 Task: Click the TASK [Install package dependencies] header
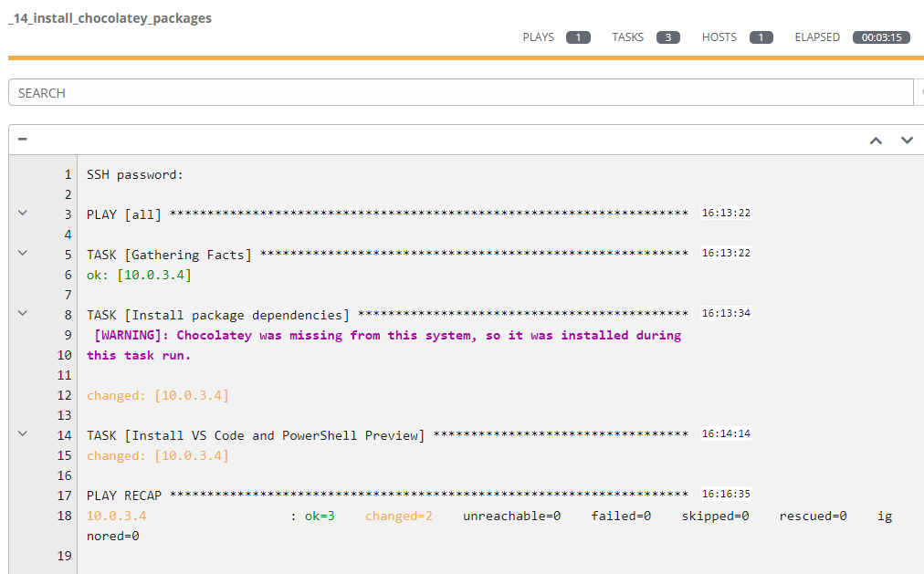[x=387, y=315]
